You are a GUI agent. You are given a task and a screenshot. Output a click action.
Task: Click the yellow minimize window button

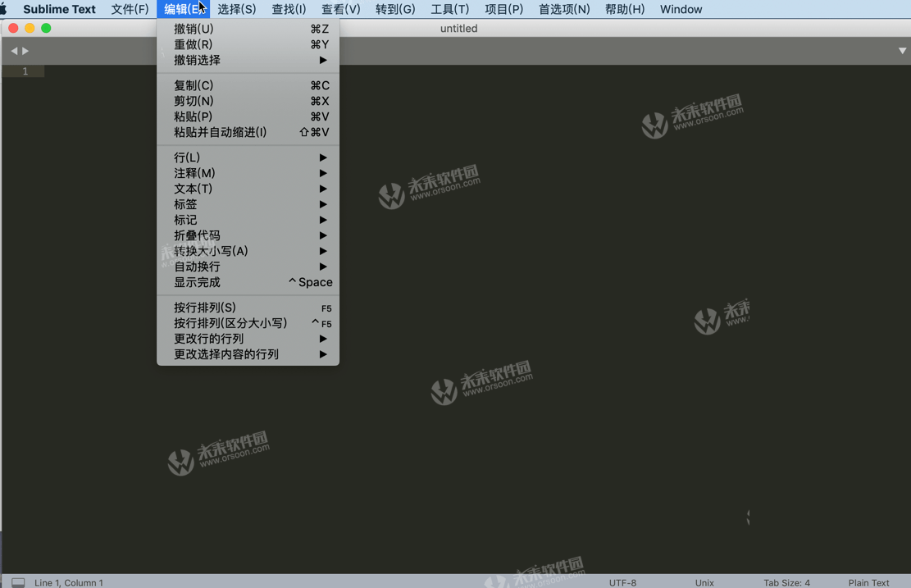point(30,28)
